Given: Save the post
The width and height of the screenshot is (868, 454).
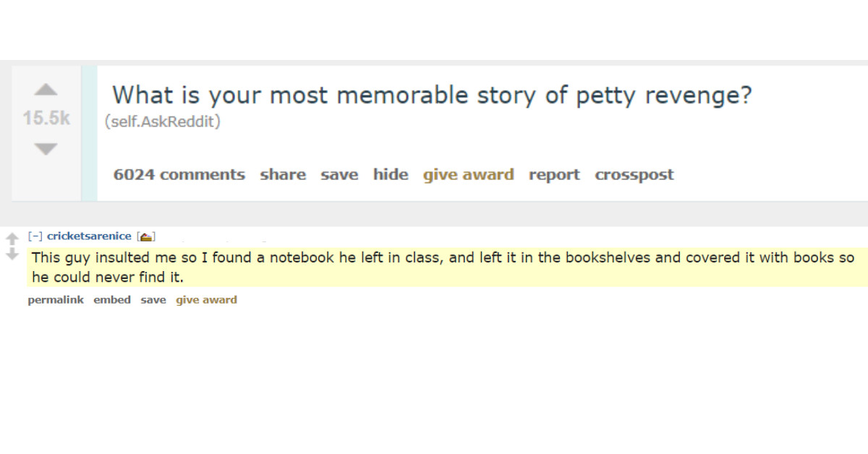Looking at the screenshot, I should [339, 174].
